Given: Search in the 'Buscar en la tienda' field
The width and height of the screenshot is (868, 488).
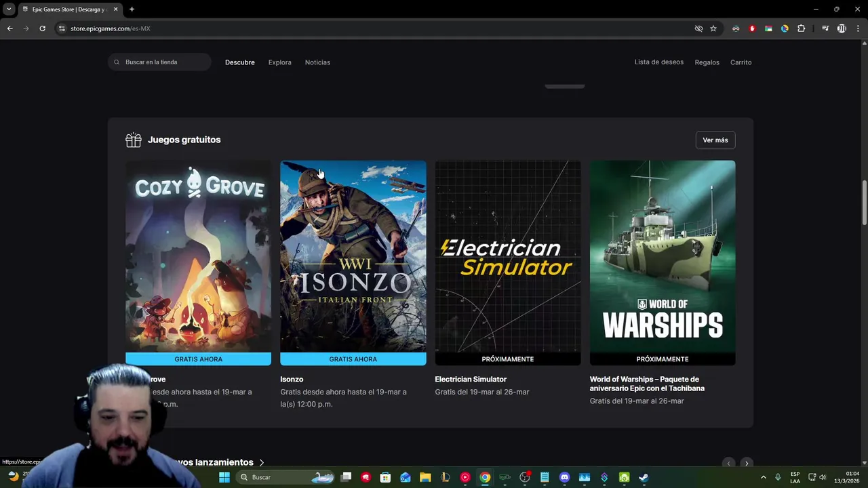Looking at the screenshot, I should coord(159,62).
